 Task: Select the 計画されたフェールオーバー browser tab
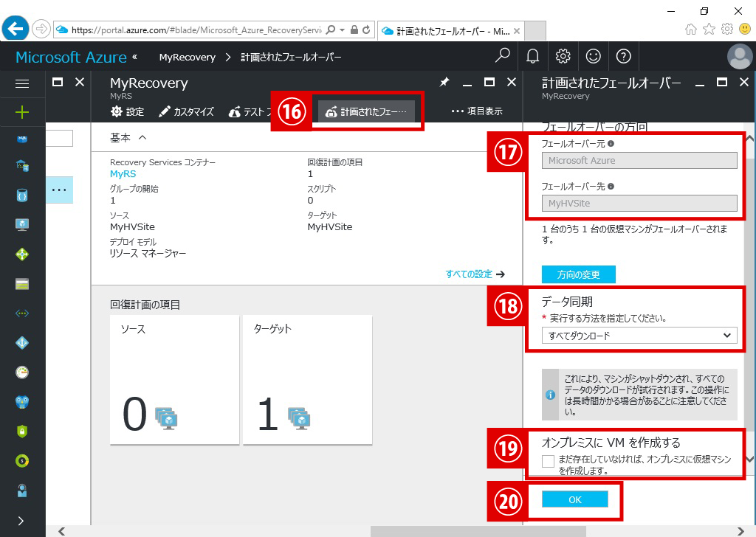(450, 31)
